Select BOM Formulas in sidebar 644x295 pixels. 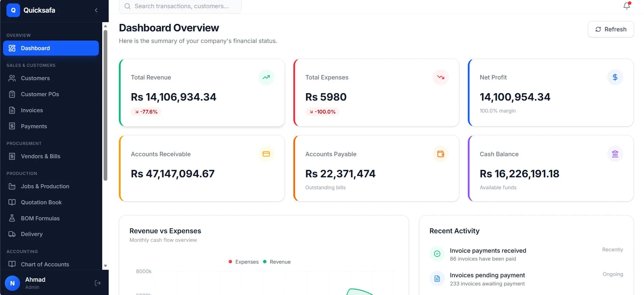coord(51,218)
